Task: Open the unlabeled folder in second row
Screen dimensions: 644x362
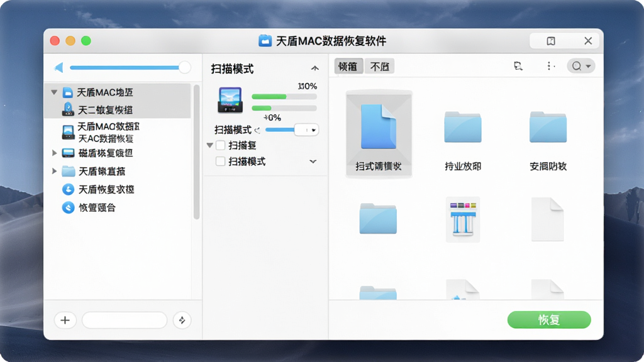Action: [x=378, y=219]
